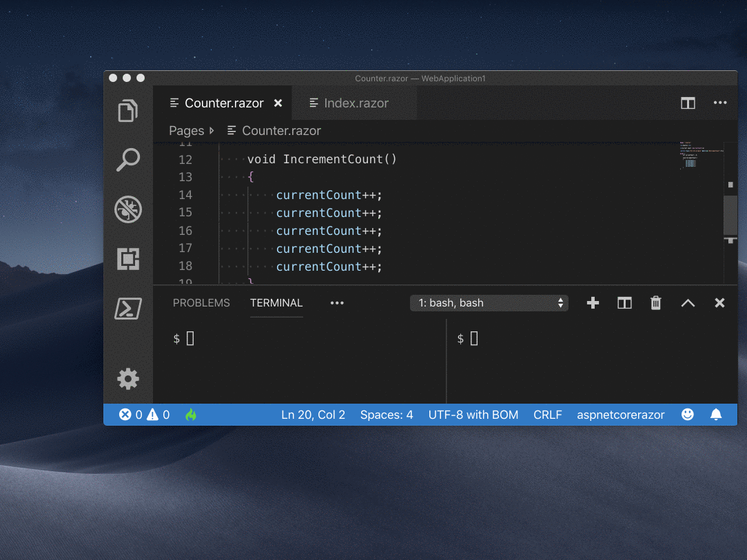Maximize the panel with chevron up

pos(688,303)
